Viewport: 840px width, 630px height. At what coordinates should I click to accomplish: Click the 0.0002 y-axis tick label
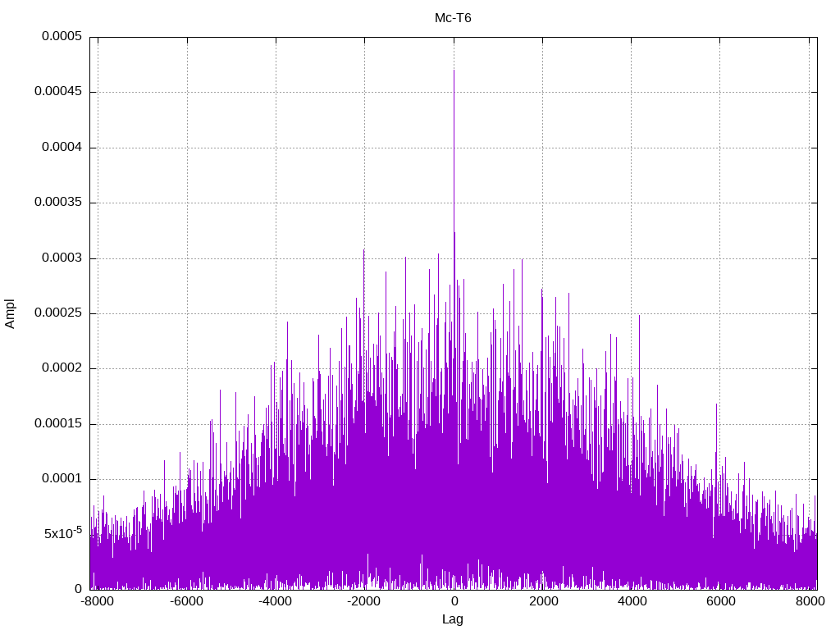[x=57, y=368]
